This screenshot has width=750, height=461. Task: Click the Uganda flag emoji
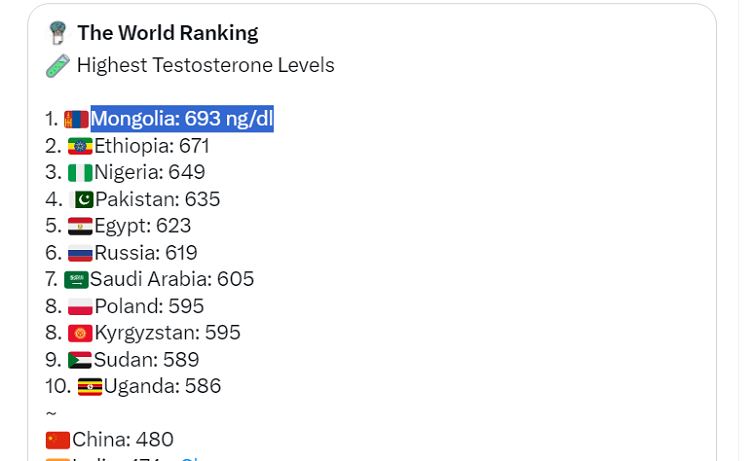[x=90, y=387]
